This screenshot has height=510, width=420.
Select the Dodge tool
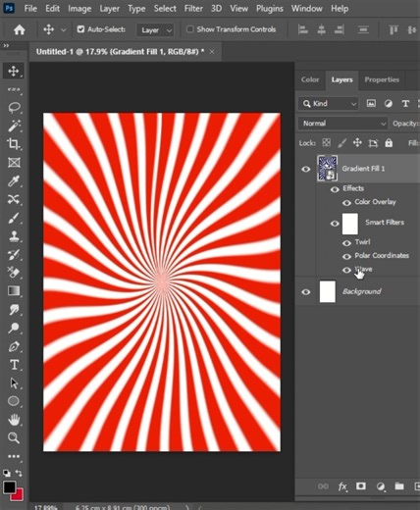coord(14,328)
